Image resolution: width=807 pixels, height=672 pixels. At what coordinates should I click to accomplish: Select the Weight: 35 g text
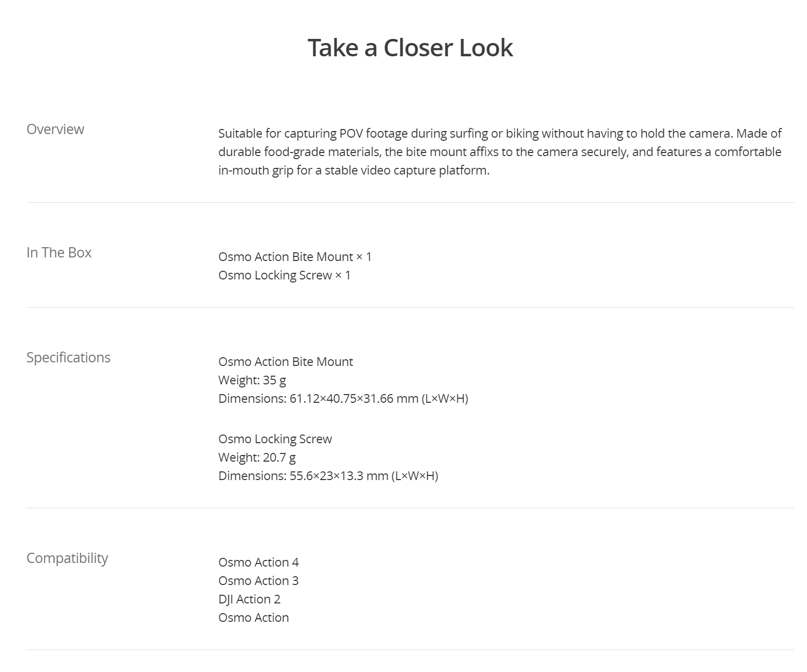pos(252,380)
